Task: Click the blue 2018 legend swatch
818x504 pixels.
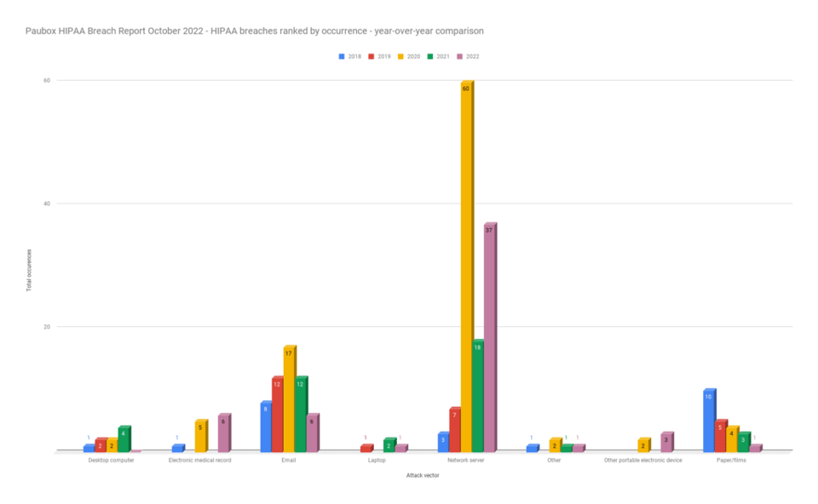Action: (x=342, y=56)
